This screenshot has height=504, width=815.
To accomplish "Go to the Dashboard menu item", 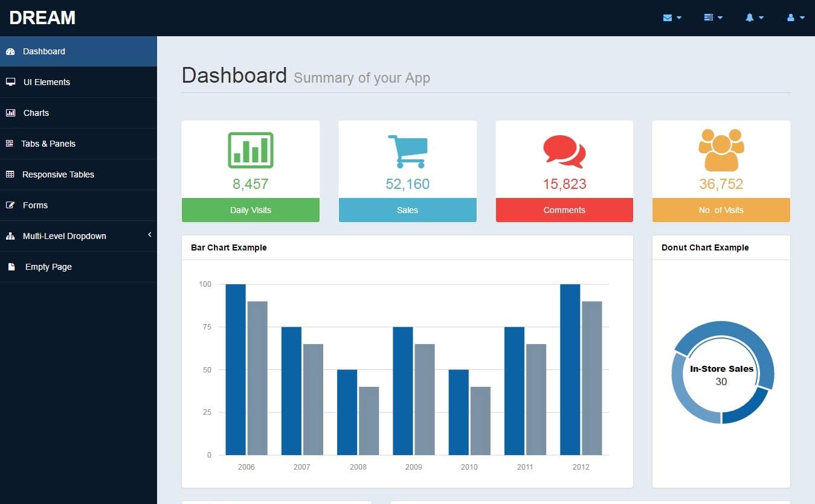I will [44, 51].
